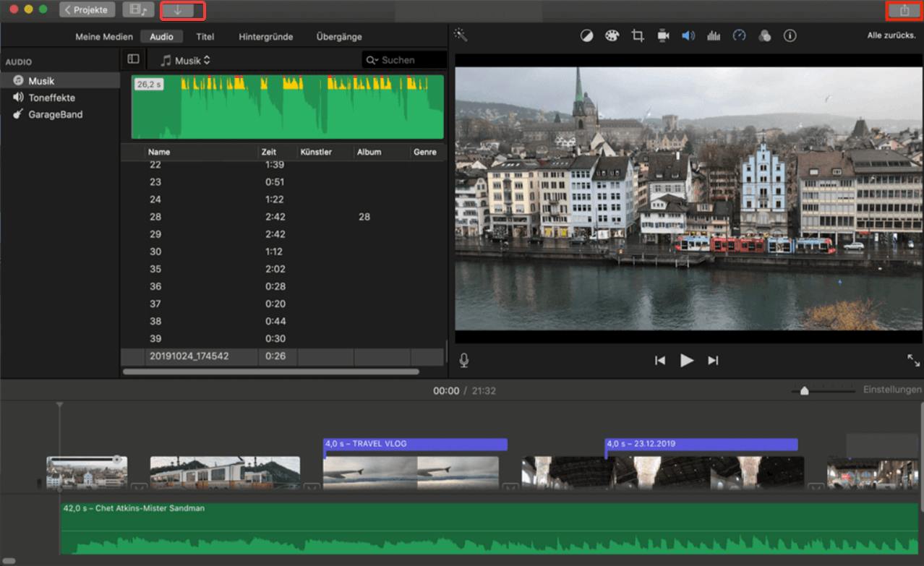Screen dimensions: 924x566
Task: Select track 36 in the list
Action: [x=282, y=286]
